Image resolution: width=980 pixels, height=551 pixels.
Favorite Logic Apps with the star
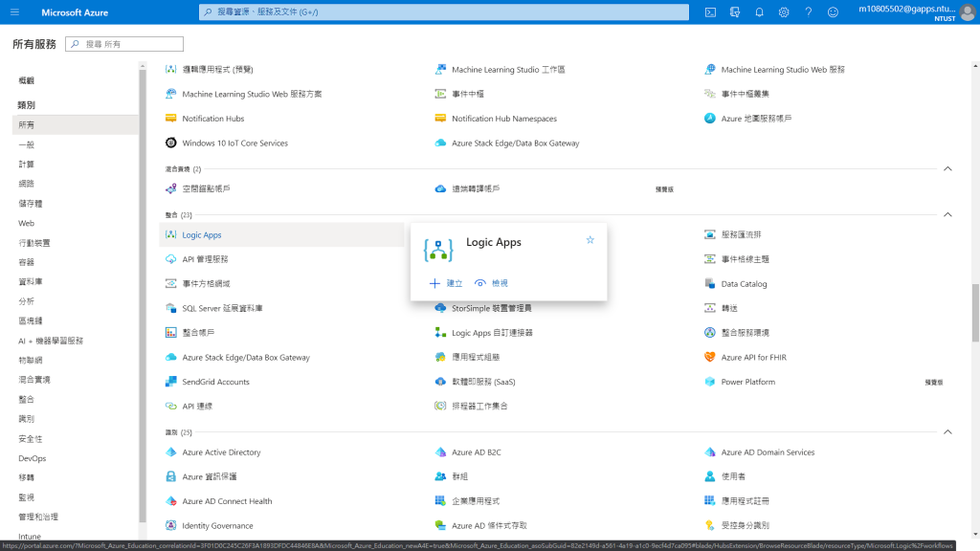tap(590, 240)
